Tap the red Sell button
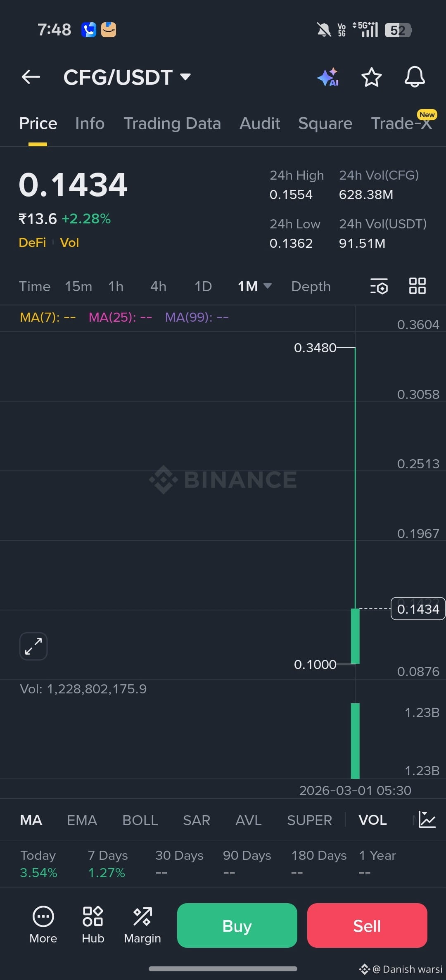 367,925
